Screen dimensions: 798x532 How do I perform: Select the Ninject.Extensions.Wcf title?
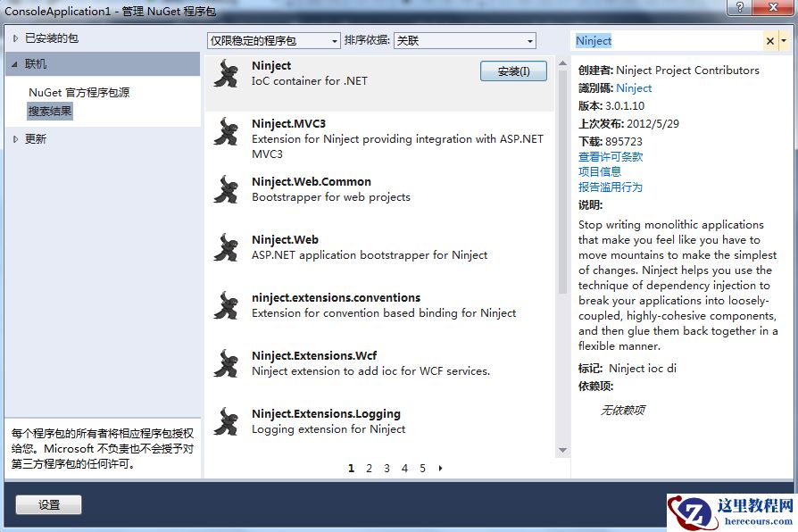coord(314,356)
